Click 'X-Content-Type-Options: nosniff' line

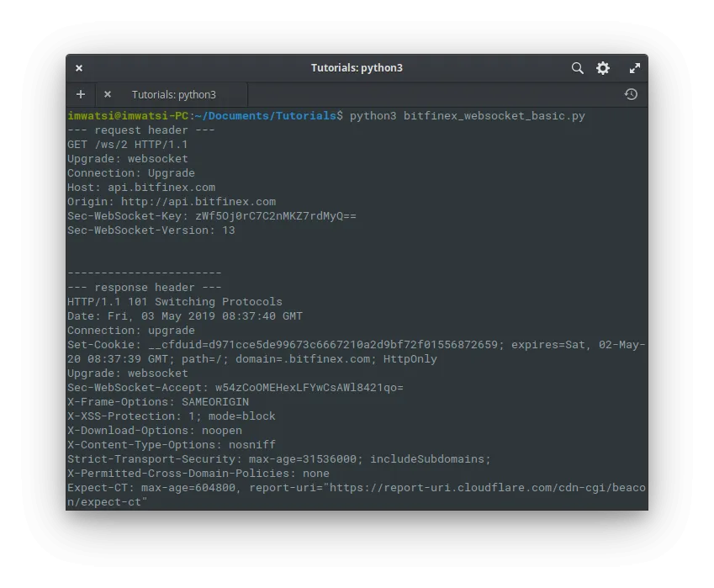pos(172,444)
